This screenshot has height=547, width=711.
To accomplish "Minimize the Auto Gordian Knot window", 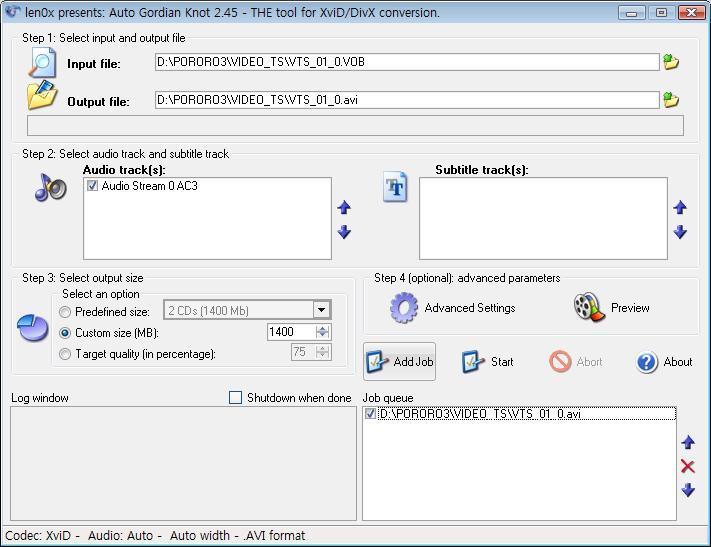I will [631, 12].
